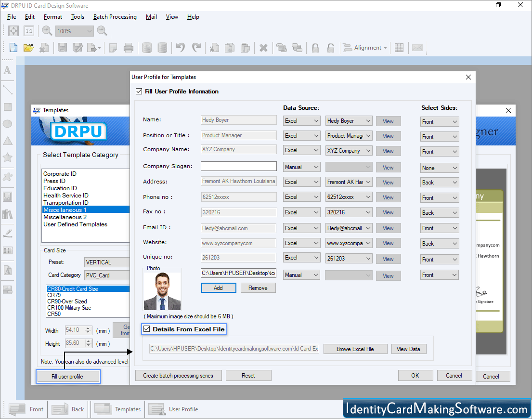Click the Delete X icon in toolbar
Image resolution: width=532 pixels, height=419 pixels.
pyautogui.click(x=263, y=48)
